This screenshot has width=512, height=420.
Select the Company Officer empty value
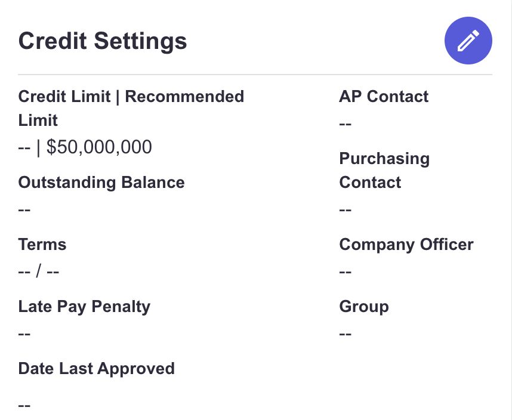345,271
